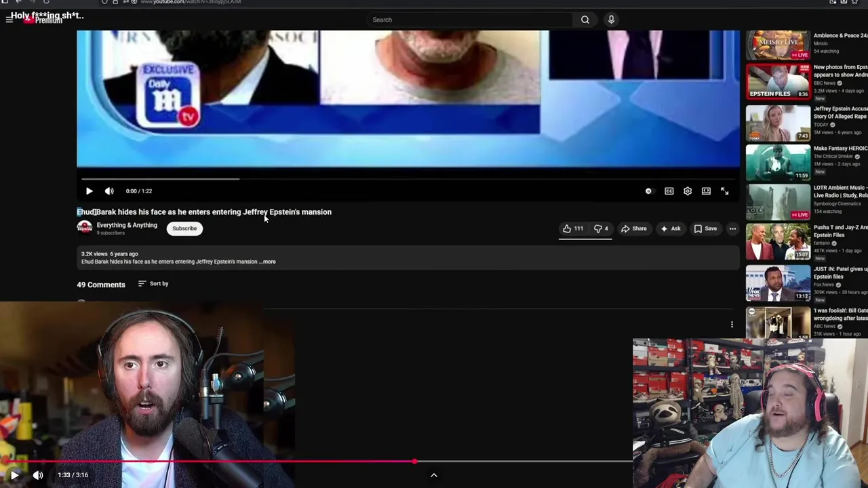Click 'Pusha T and Jay-Z' video title
The image size is (868, 488).
840,231
